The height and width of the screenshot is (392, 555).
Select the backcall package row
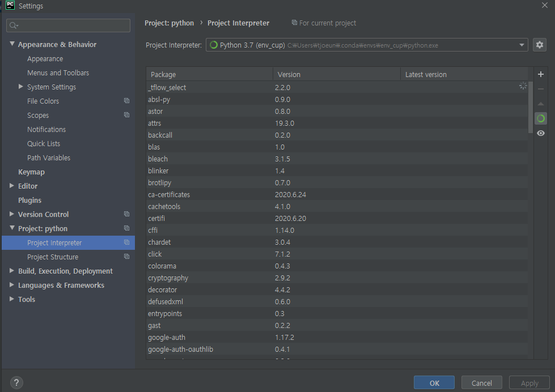click(x=337, y=135)
